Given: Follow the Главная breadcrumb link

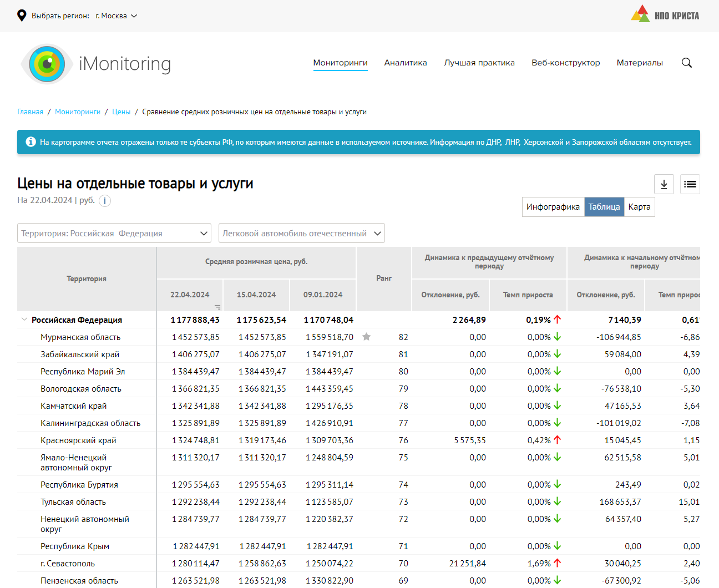Looking at the screenshot, I should (30, 112).
